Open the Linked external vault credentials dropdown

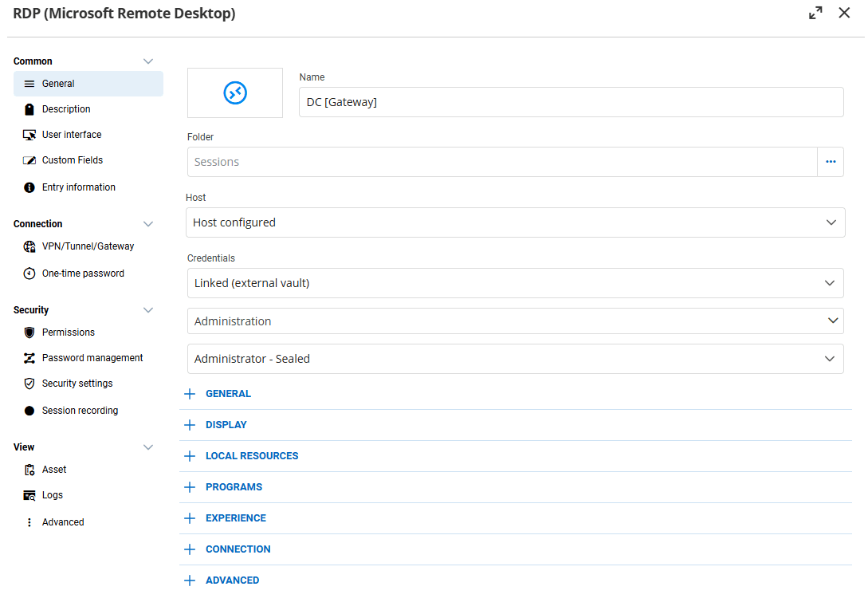click(516, 283)
